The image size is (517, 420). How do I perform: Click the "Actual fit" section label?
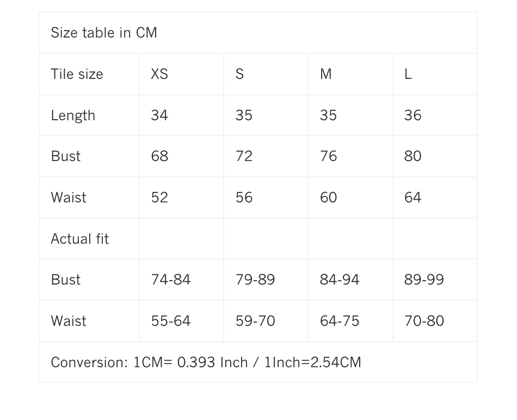coord(79,239)
